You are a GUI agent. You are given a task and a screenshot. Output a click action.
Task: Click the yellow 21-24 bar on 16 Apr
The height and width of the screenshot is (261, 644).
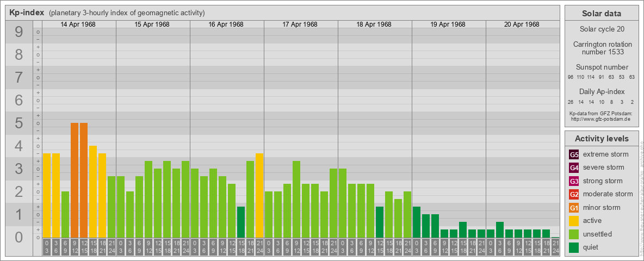pyautogui.click(x=259, y=195)
